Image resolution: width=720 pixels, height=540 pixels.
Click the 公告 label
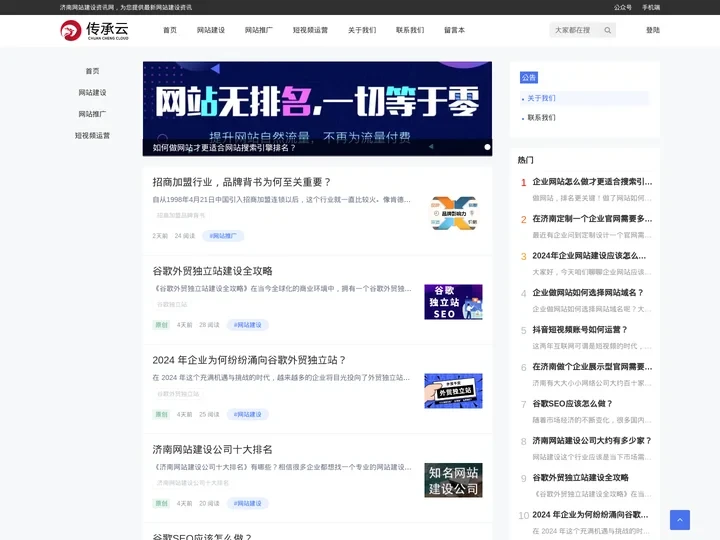coord(529,78)
